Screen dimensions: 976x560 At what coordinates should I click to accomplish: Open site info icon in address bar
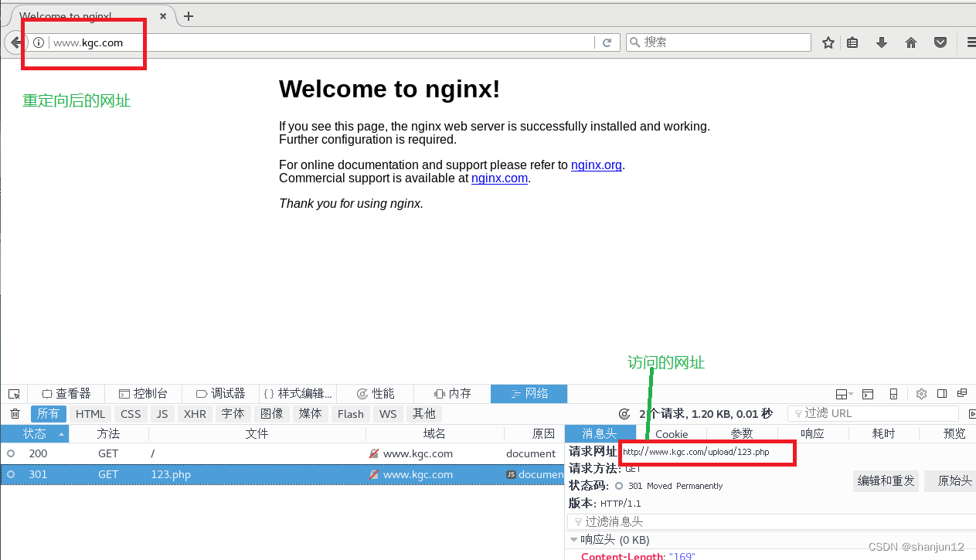[x=38, y=42]
